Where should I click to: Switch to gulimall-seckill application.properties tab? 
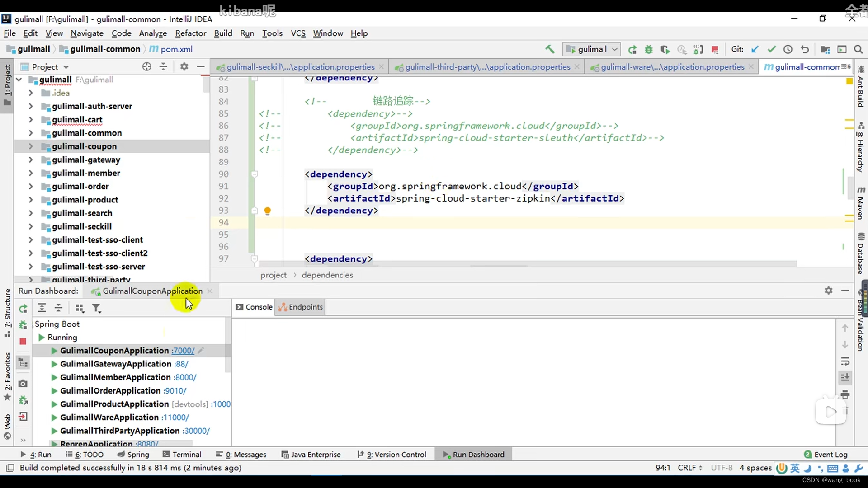coord(300,67)
